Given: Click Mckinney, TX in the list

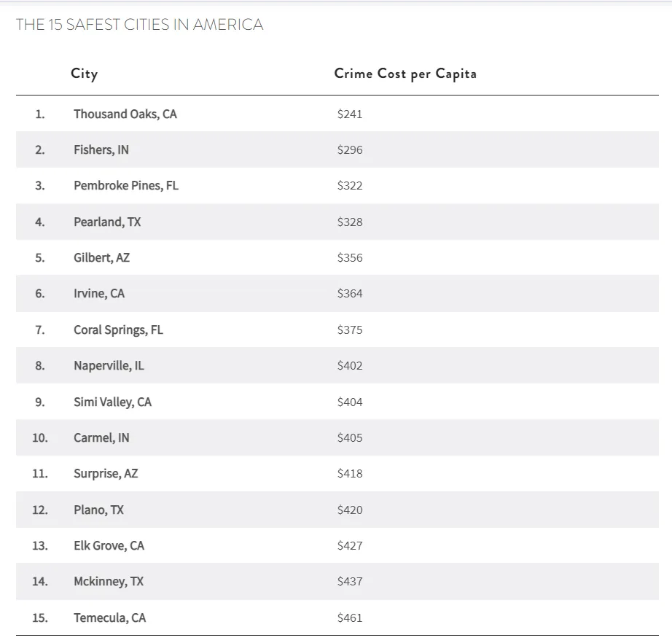Looking at the screenshot, I should [109, 581].
